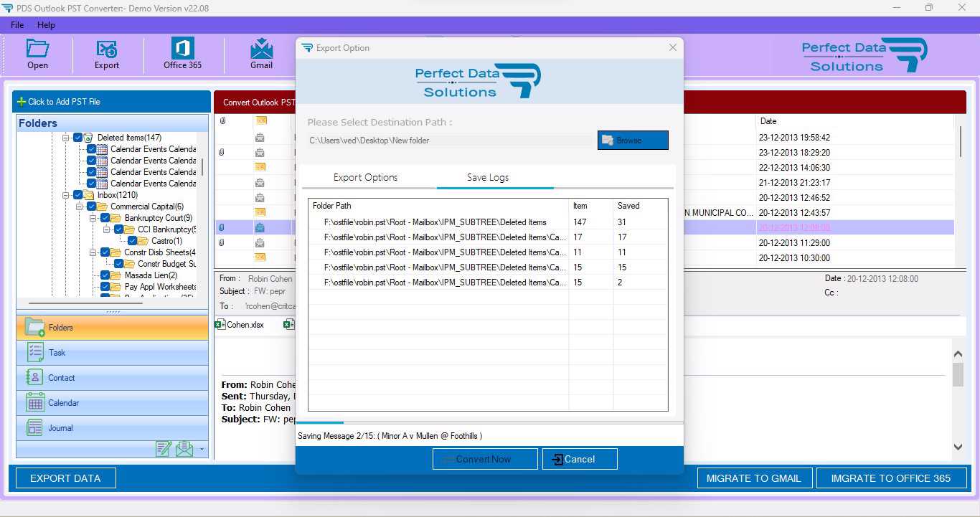Click the Date column header
The image size is (980, 517).
pyautogui.click(x=854, y=121)
